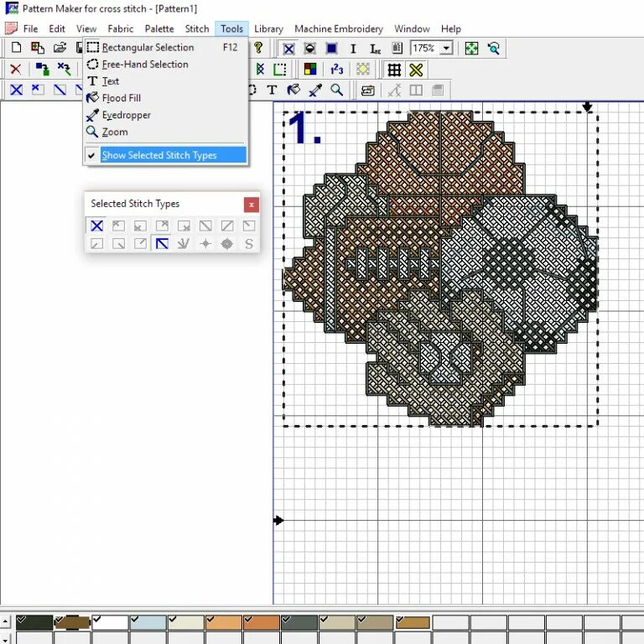
Task: Click the import image icon beside New
Action: tap(38, 48)
